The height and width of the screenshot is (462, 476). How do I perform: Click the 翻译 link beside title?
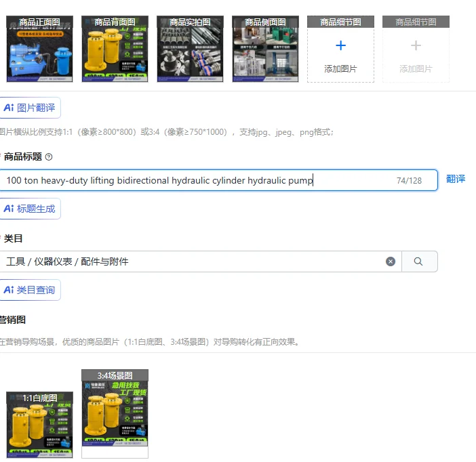click(x=456, y=179)
